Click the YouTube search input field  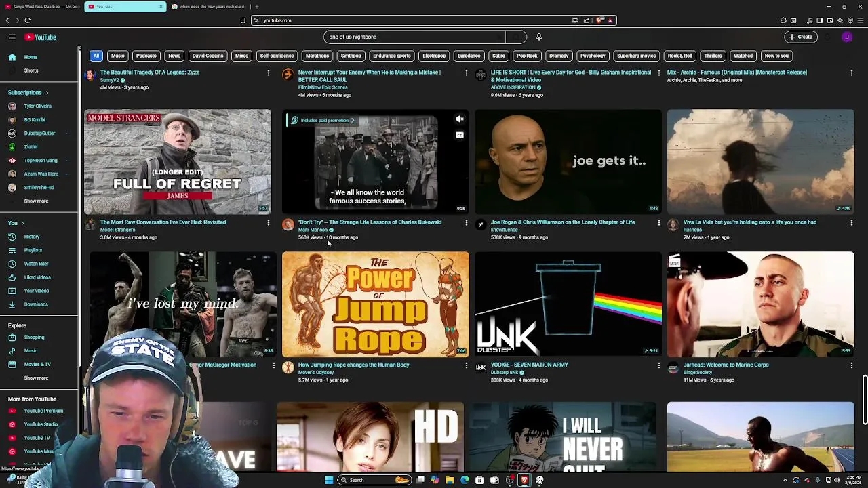tap(414, 37)
